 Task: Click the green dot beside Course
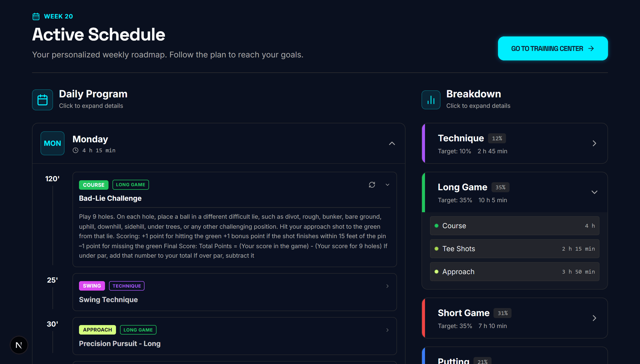[436, 226]
